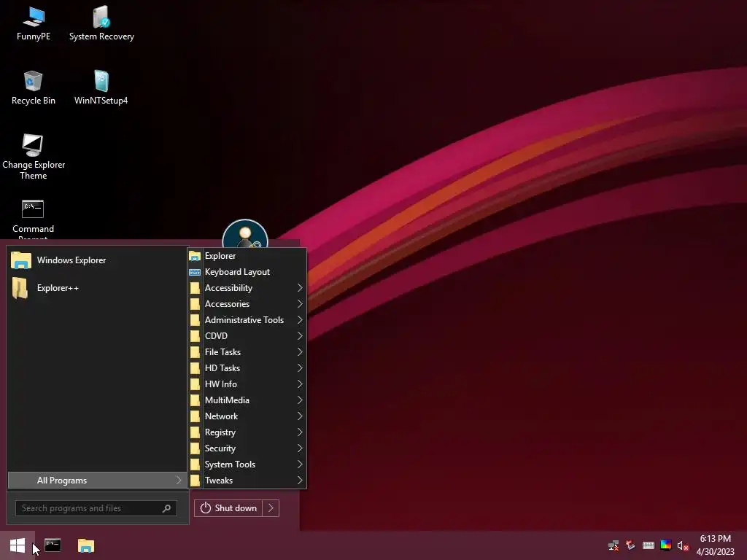The width and height of the screenshot is (747, 560).
Task: Click the safely remove hardware tray icon
Action: click(631, 545)
